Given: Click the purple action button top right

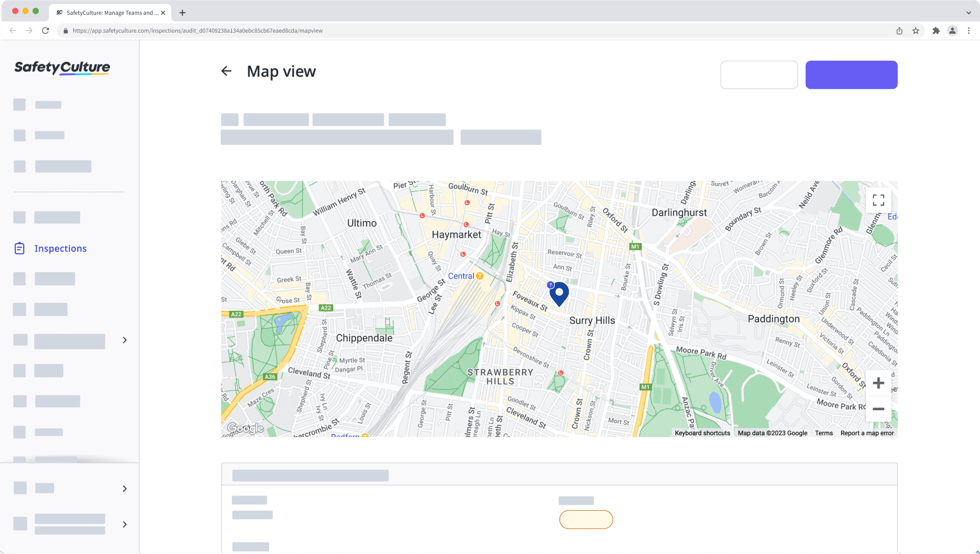Looking at the screenshot, I should point(851,74).
